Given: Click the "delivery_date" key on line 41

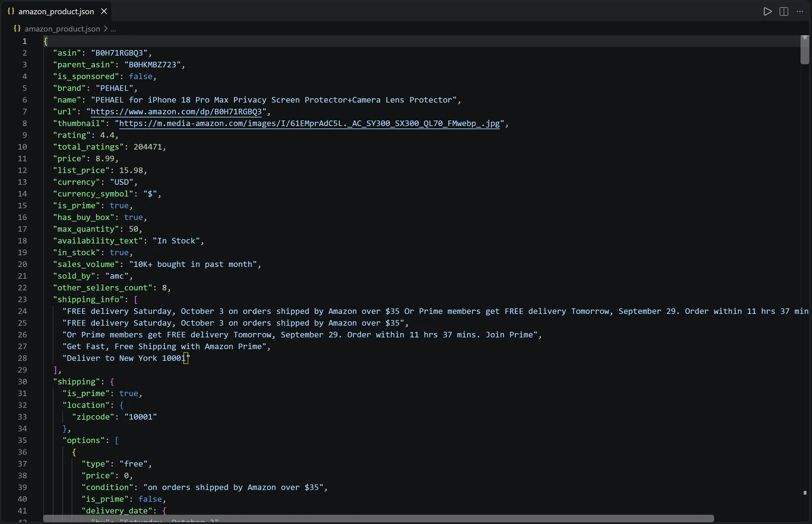Looking at the screenshot, I should click(x=117, y=511).
